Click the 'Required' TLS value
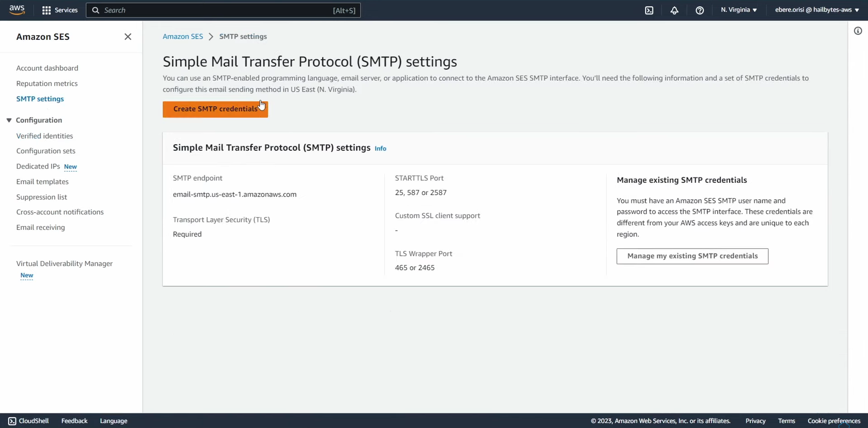The width and height of the screenshot is (868, 428). tap(187, 234)
